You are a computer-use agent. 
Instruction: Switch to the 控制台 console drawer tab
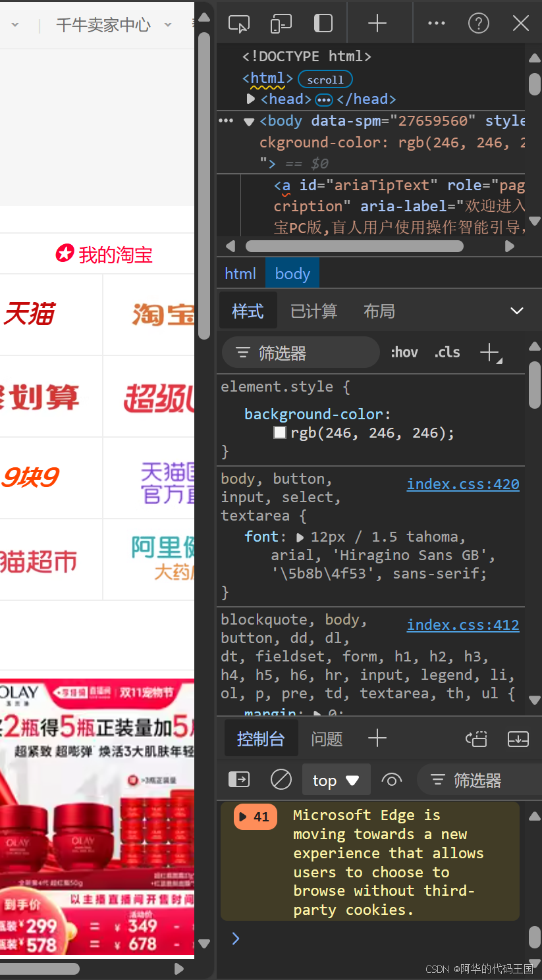(261, 739)
